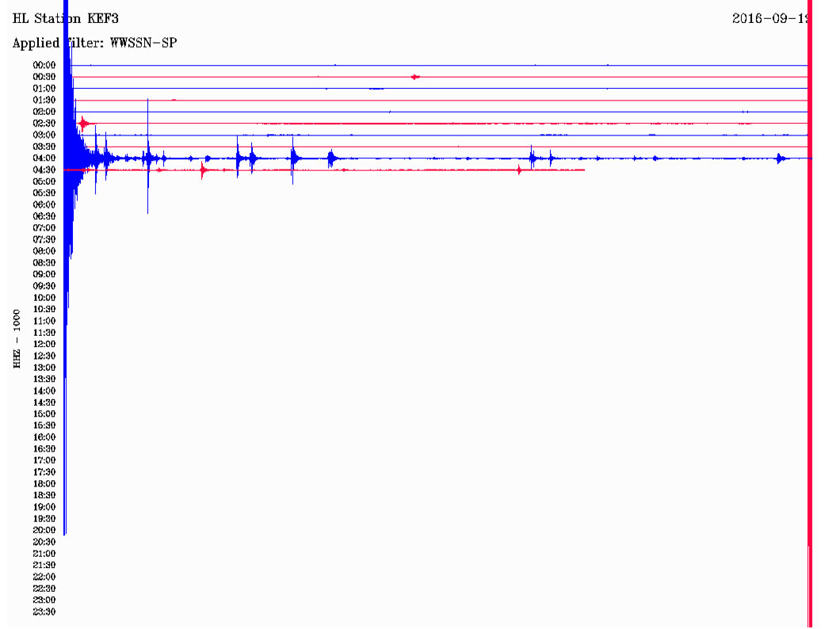Select the 00:00 time label
Image resolution: width=840 pixels, height=629 pixels.
(x=44, y=65)
